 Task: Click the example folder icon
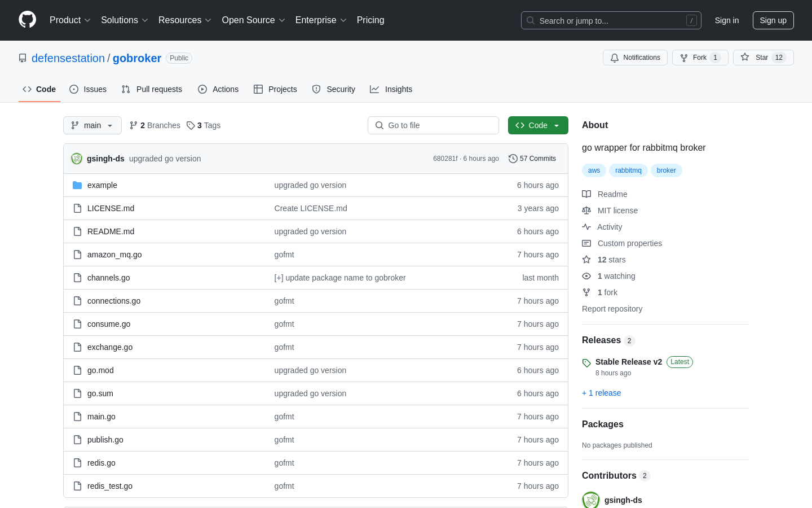click(77, 185)
